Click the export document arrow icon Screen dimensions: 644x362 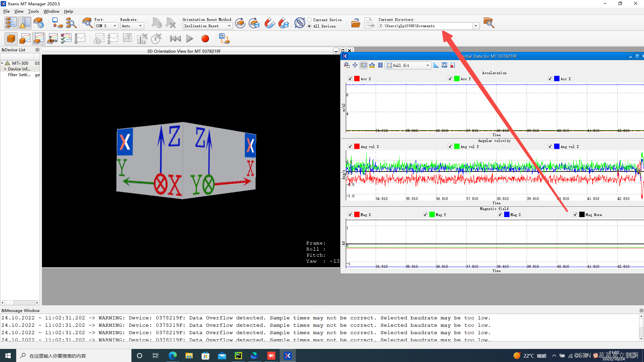click(369, 23)
